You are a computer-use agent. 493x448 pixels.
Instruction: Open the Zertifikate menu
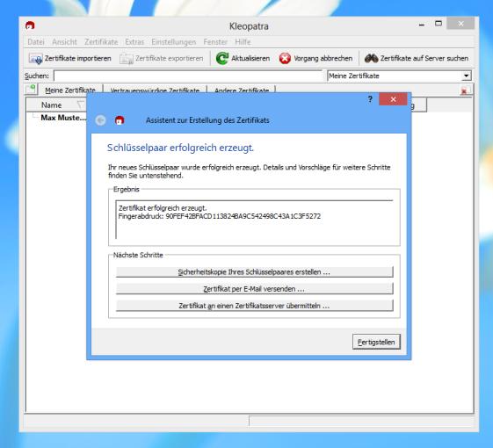pos(101,42)
